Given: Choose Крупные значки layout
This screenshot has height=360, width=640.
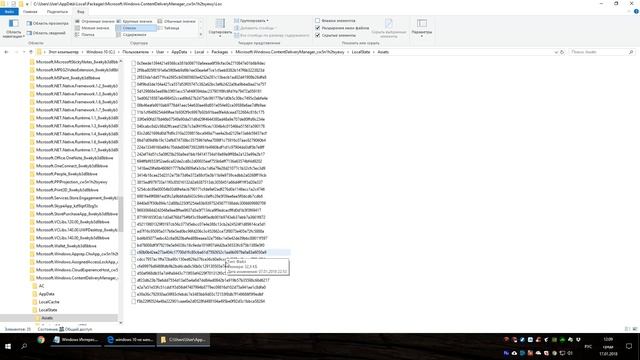Looking at the screenshot, I should (x=135, y=21).
